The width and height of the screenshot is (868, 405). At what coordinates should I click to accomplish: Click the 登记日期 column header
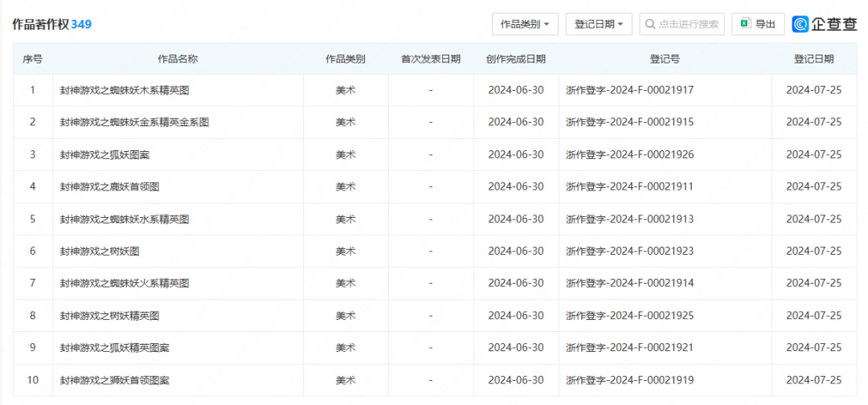coord(813,59)
